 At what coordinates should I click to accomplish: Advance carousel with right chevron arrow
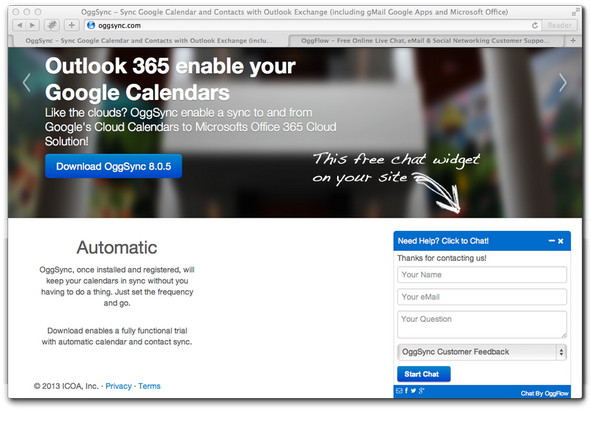click(563, 83)
